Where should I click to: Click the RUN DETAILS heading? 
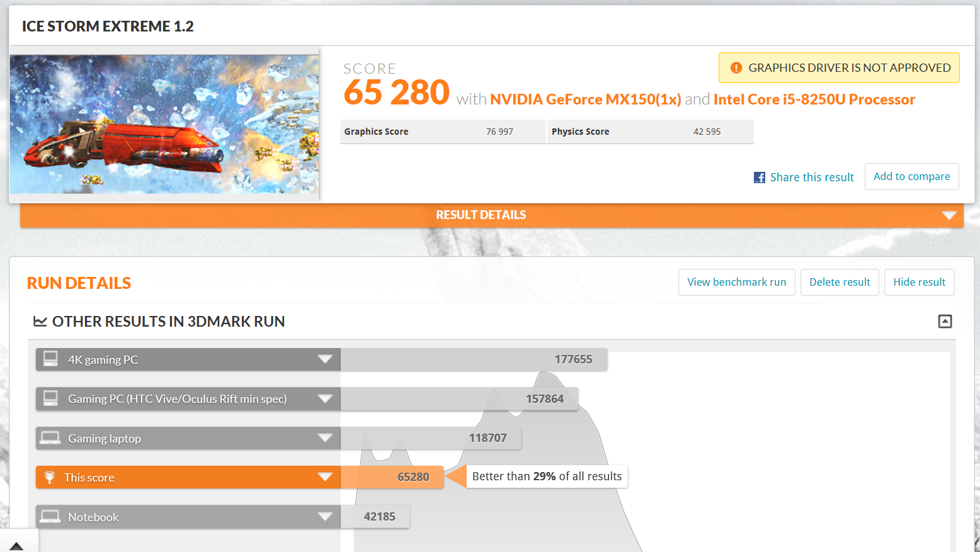(x=79, y=283)
